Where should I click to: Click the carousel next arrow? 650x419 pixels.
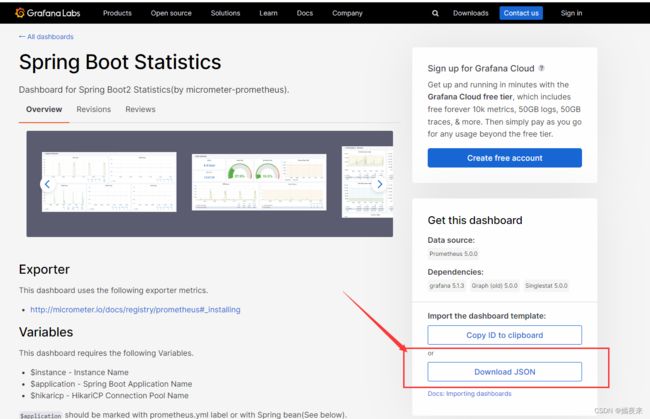click(x=379, y=184)
